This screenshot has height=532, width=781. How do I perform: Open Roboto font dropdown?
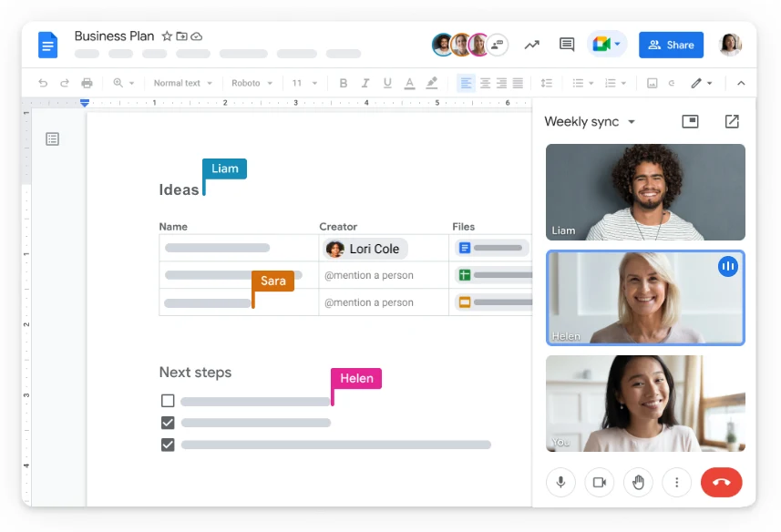click(x=252, y=83)
